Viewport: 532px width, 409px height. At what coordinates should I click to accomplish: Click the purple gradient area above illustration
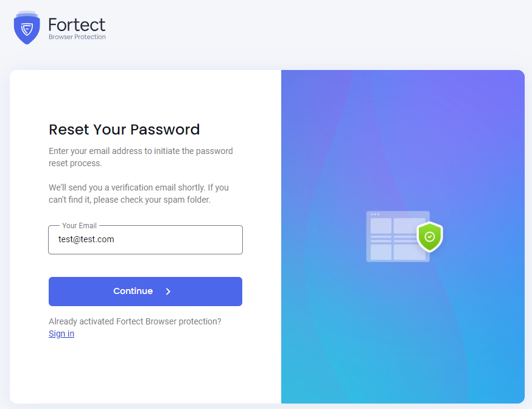click(x=403, y=136)
